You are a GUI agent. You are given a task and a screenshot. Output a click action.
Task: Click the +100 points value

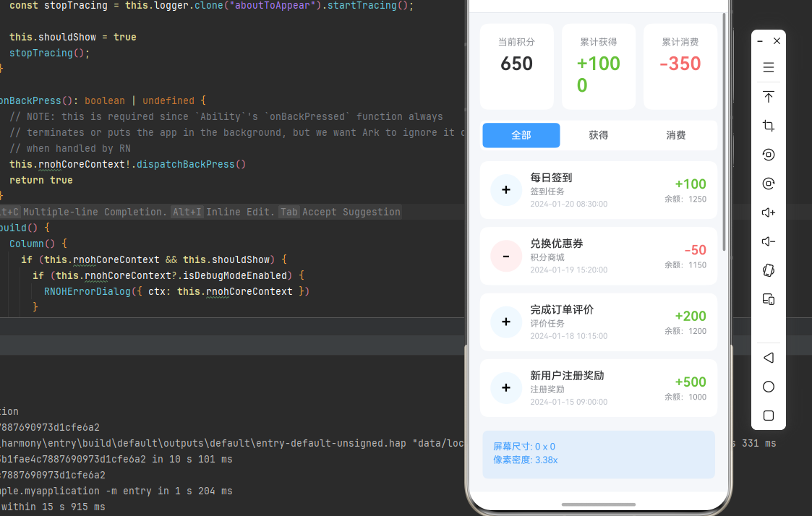coord(691,184)
